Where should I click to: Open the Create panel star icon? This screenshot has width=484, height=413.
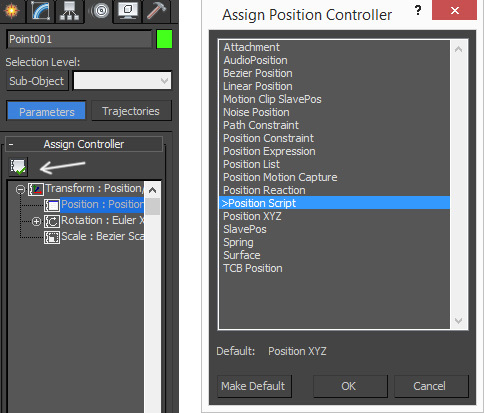11,11
